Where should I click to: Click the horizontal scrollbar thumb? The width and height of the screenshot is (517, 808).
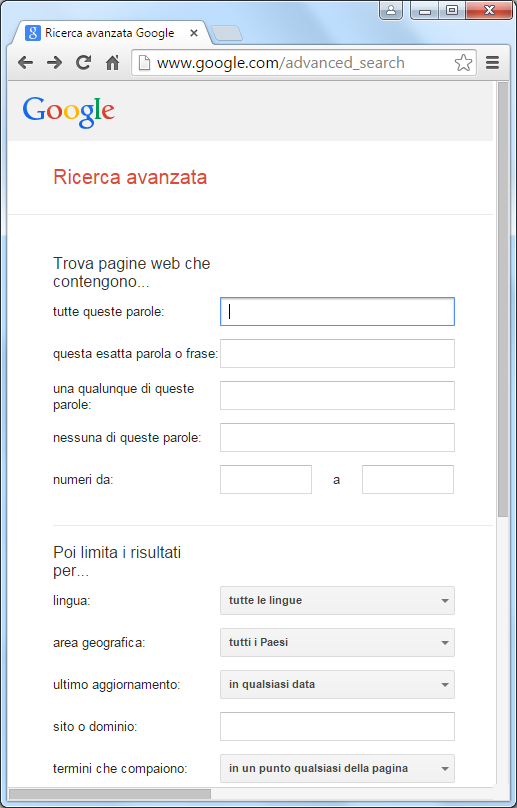tap(110, 794)
